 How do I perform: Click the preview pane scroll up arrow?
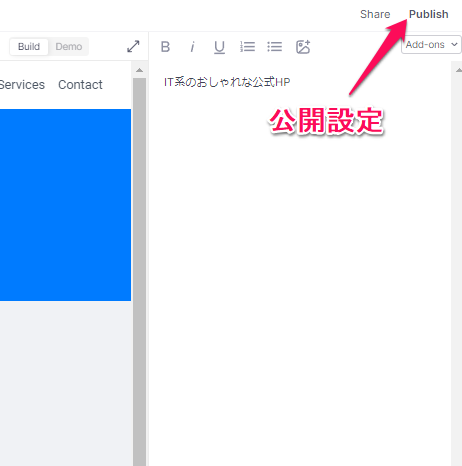[x=139, y=70]
